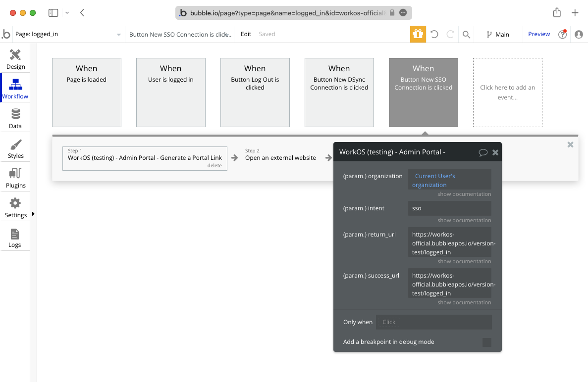Open the Plugins panel
588x382 pixels.
click(15, 177)
